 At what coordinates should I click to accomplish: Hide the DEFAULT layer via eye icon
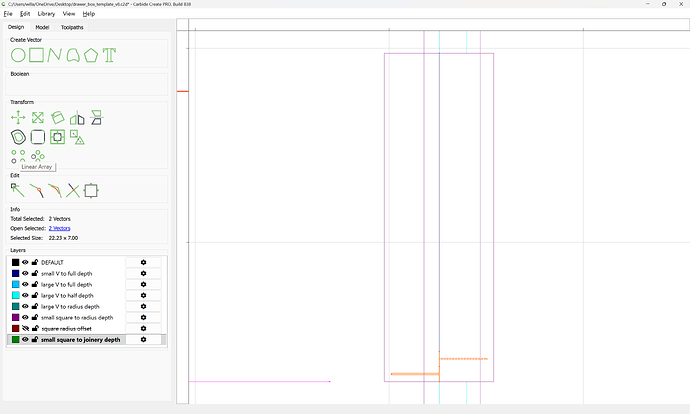25,262
